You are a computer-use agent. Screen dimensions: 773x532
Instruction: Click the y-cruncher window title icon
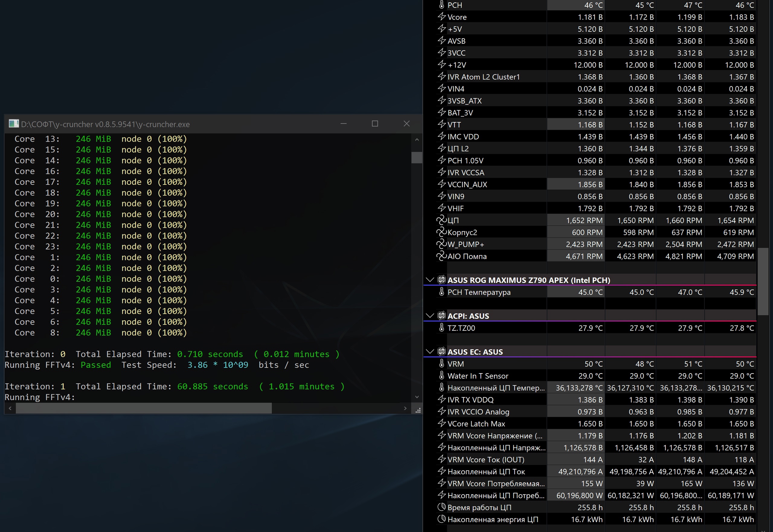coord(14,124)
